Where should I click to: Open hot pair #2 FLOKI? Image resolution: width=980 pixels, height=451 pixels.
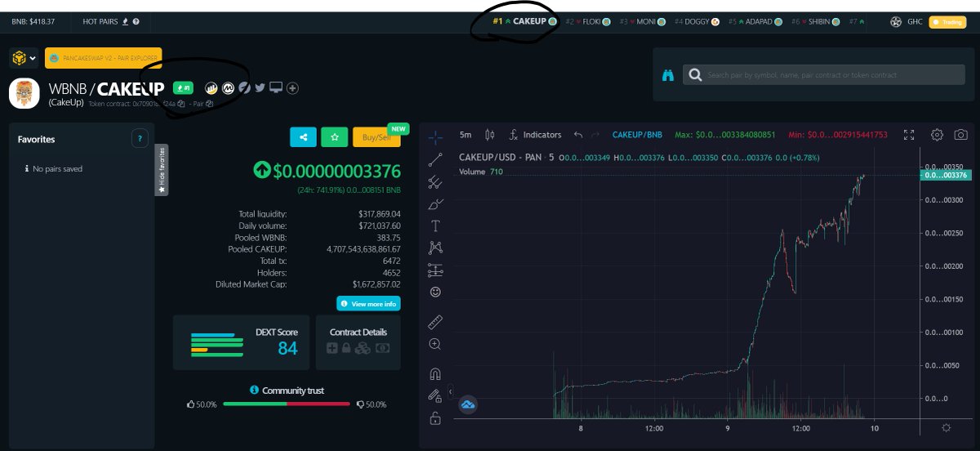588,21
